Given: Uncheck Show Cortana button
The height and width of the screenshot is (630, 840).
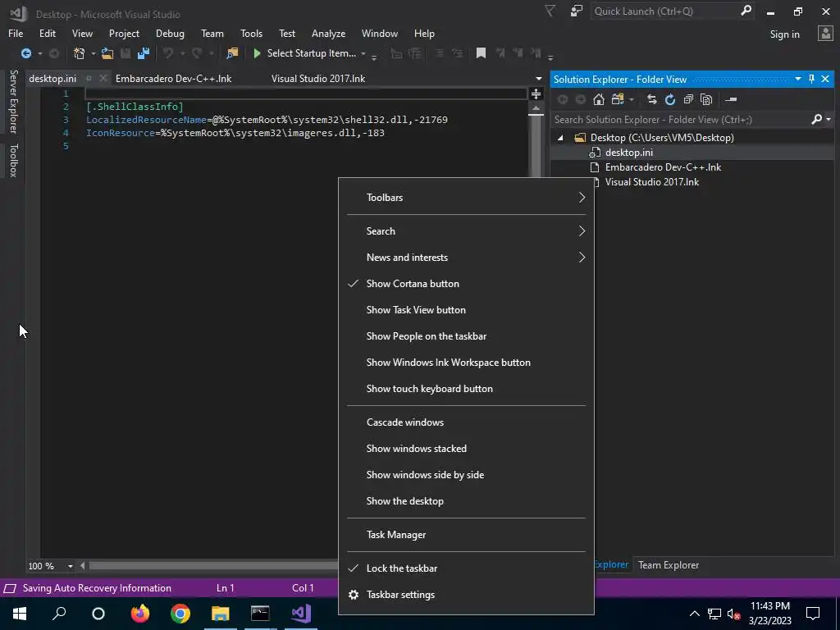Looking at the screenshot, I should (466, 284).
